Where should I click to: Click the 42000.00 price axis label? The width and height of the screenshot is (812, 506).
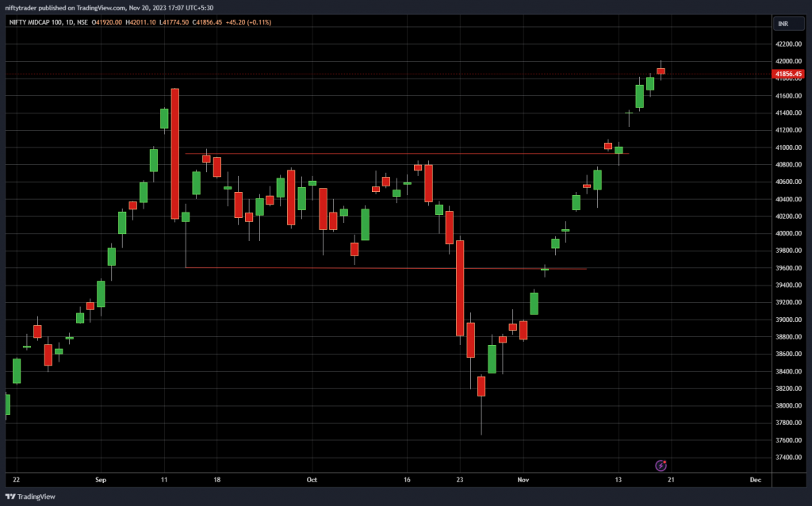pos(788,61)
